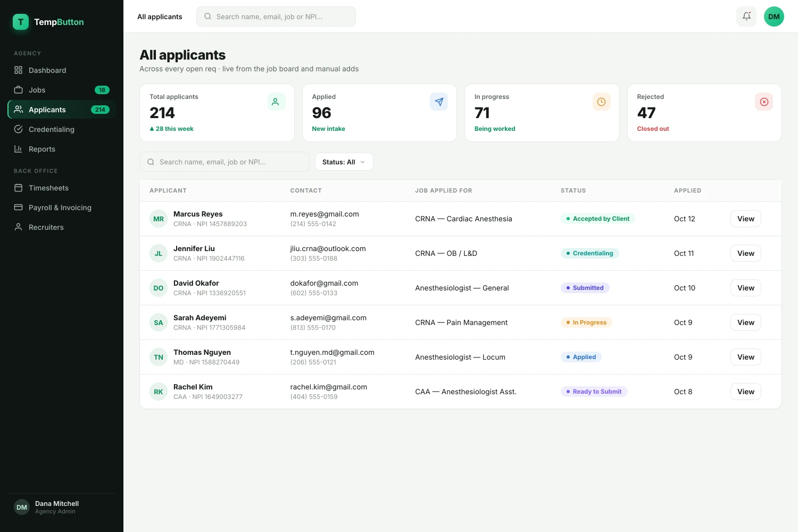Click the TN avatar for Thomas Nguyen
Viewport: 798px width, 532px height.
[159, 357]
